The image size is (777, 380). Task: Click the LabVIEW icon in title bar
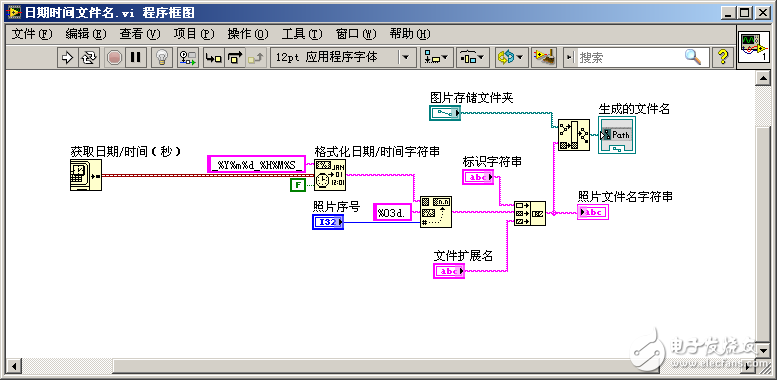(14, 12)
